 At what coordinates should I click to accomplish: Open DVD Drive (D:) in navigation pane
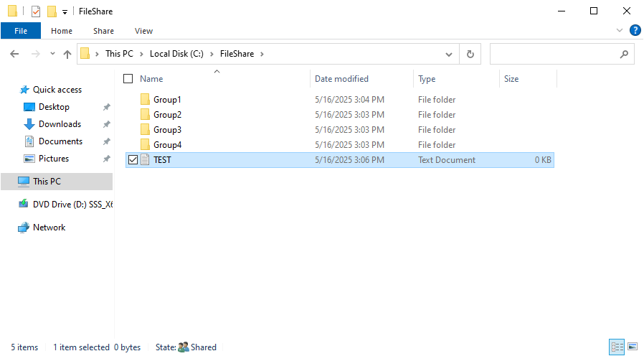[72, 205]
